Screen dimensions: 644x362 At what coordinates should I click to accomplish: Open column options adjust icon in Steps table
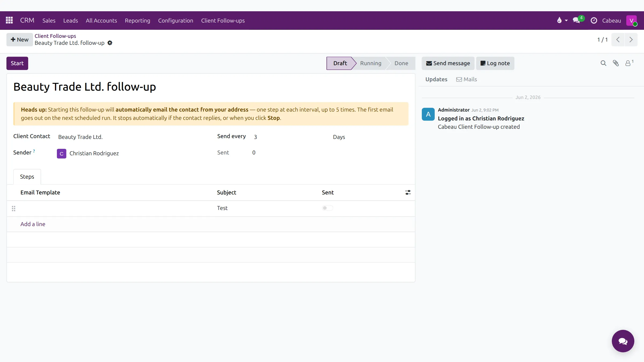[408, 193]
